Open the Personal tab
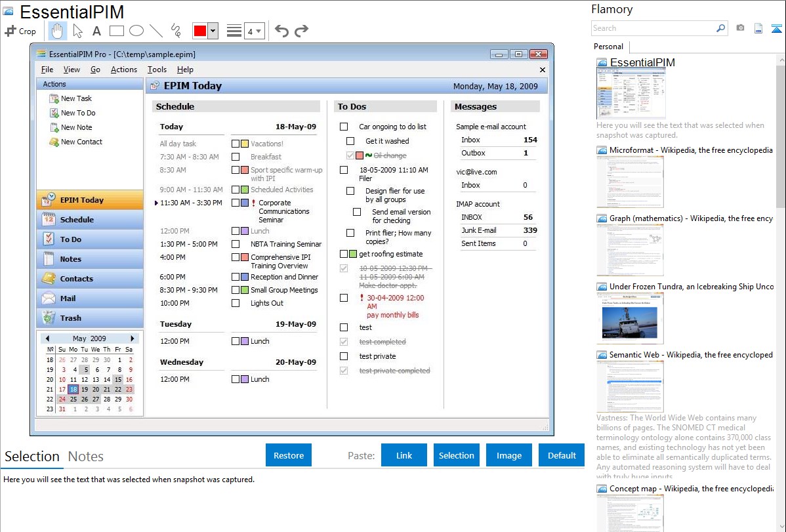 pos(608,47)
